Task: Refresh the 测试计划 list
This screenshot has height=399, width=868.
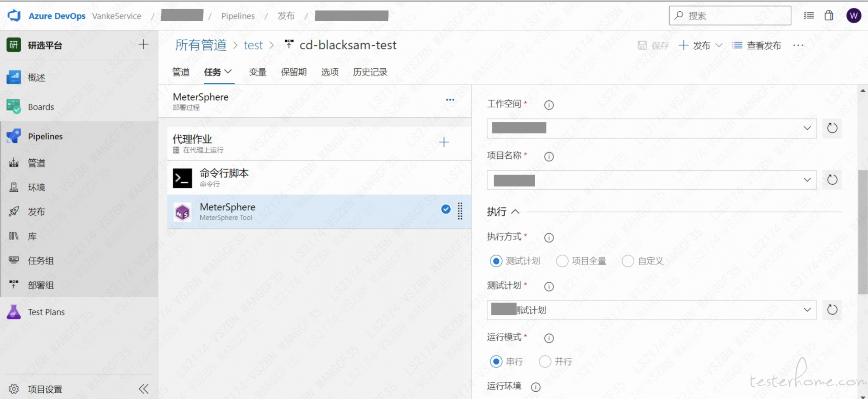Action: point(832,310)
